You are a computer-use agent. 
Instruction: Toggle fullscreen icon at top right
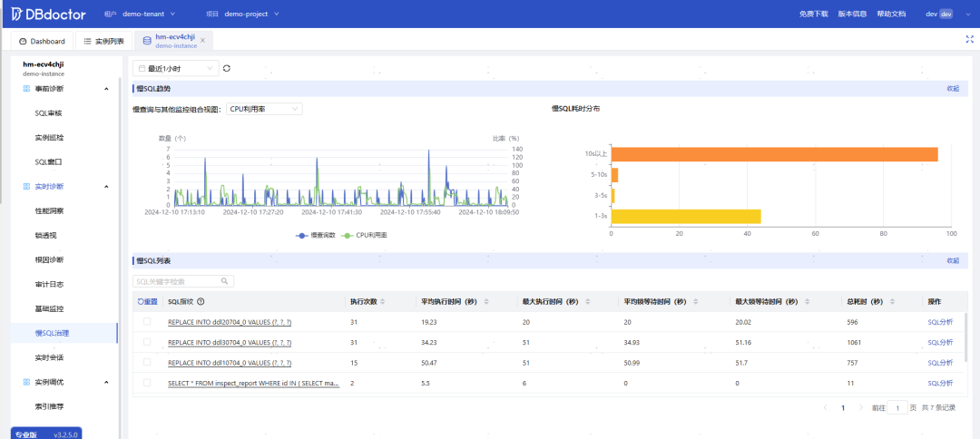(x=969, y=39)
